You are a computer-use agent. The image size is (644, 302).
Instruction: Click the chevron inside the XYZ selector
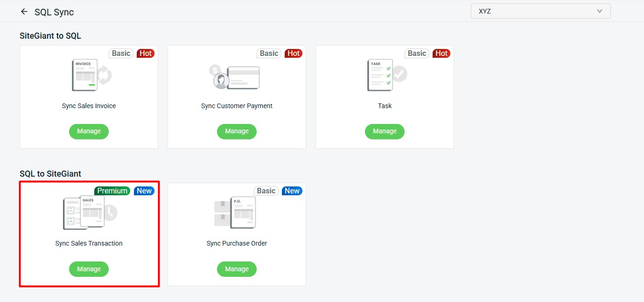click(600, 10)
